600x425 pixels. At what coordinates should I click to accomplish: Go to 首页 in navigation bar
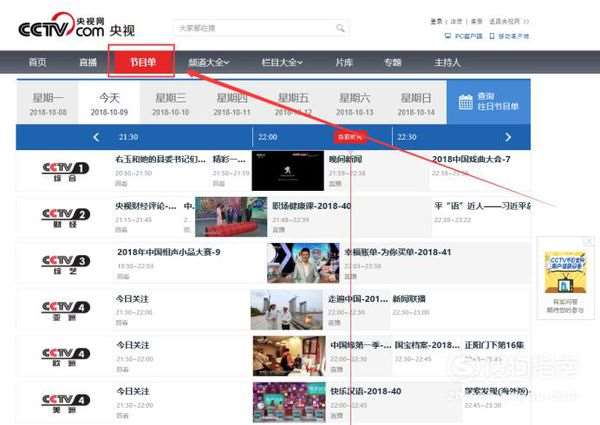(38, 62)
